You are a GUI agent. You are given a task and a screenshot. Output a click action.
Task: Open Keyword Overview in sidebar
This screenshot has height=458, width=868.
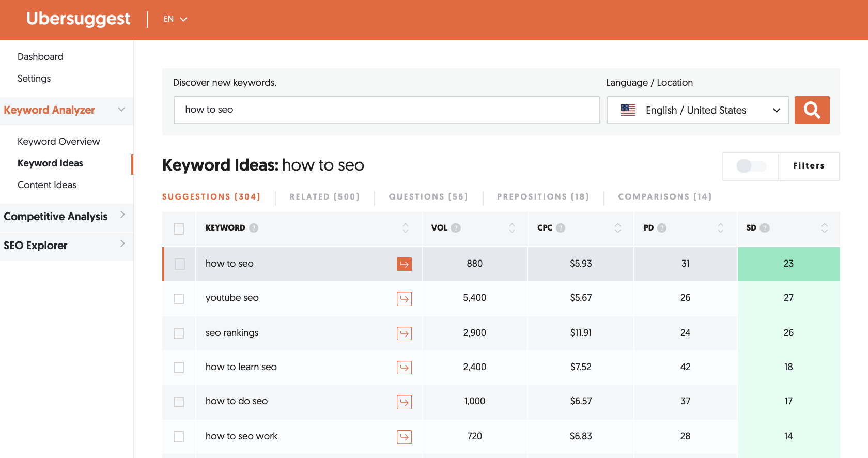click(59, 142)
